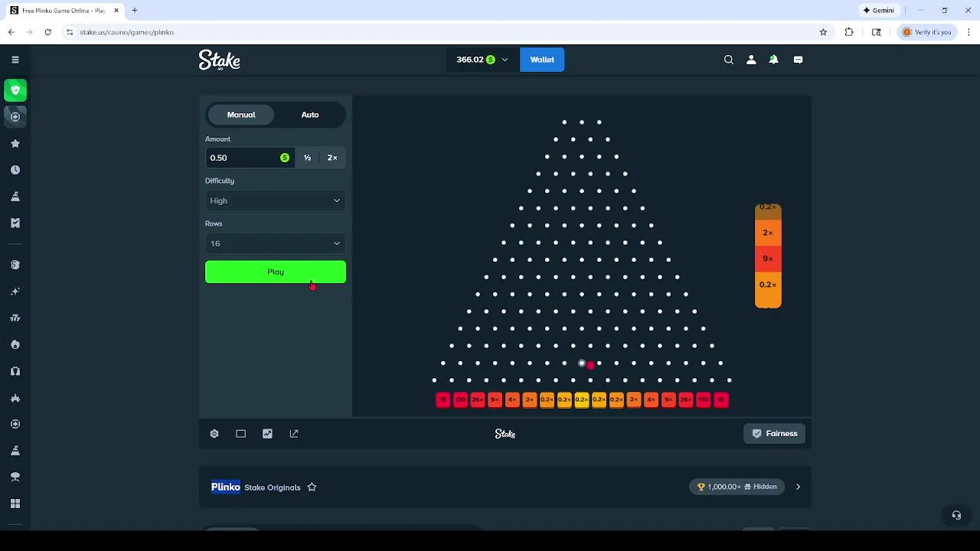Open live support headset icon
The height and width of the screenshot is (551, 980).
click(956, 515)
